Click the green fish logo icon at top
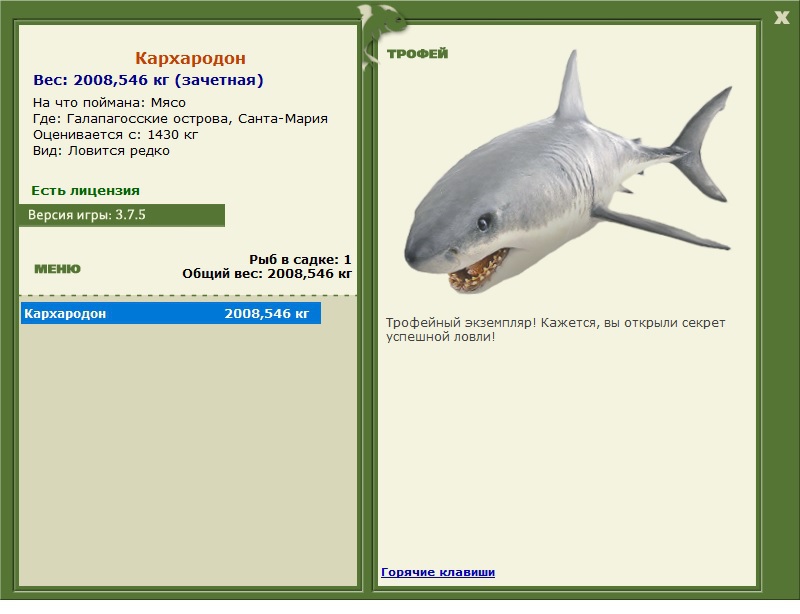This screenshot has height=614, width=800. [382, 36]
